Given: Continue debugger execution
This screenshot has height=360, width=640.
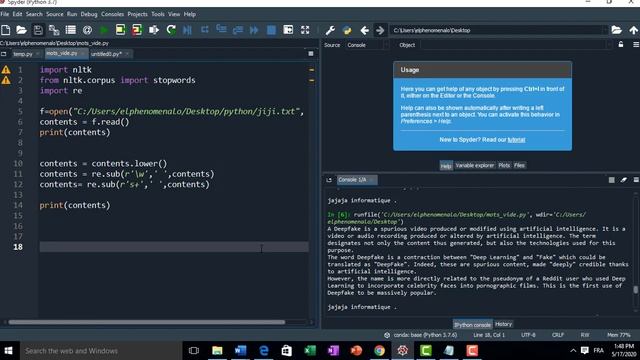Looking at the screenshot, I should (254, 30).
